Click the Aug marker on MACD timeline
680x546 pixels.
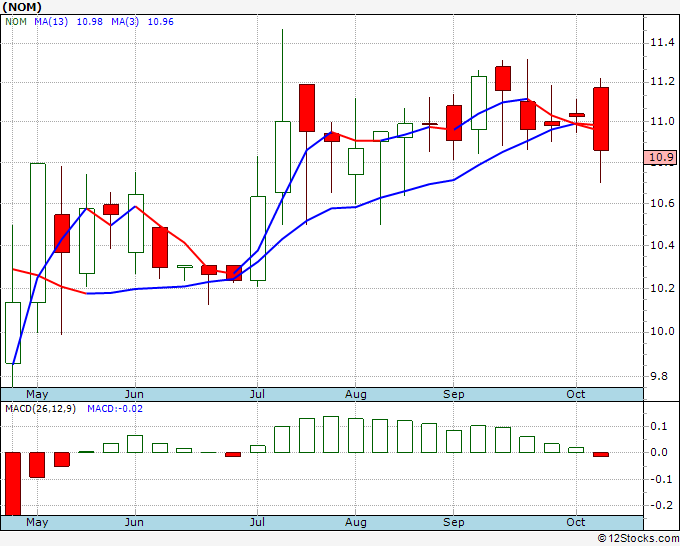click(x=356, y=522)
